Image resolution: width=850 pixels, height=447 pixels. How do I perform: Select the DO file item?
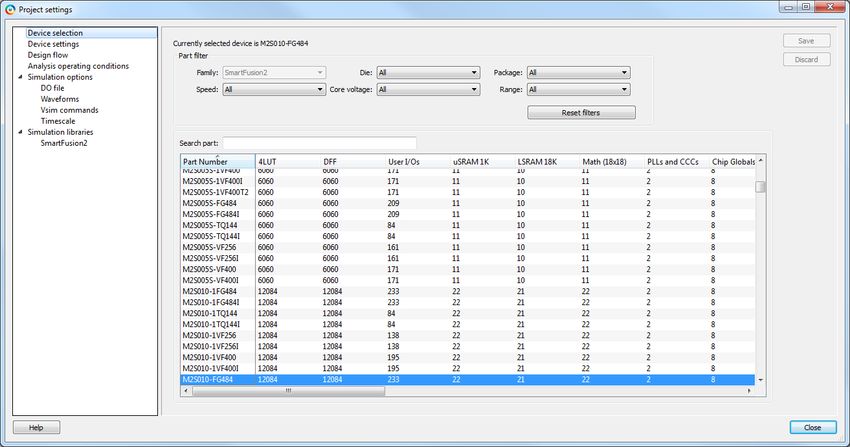click(x=52, y=88)
